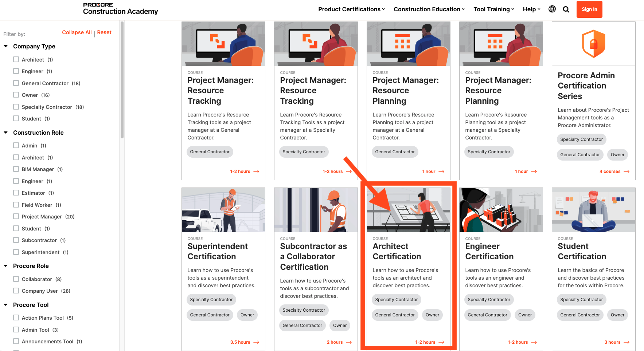Screen dimensions: 644x351
Task: Open the language globe icon
Action: coord(552,9)
